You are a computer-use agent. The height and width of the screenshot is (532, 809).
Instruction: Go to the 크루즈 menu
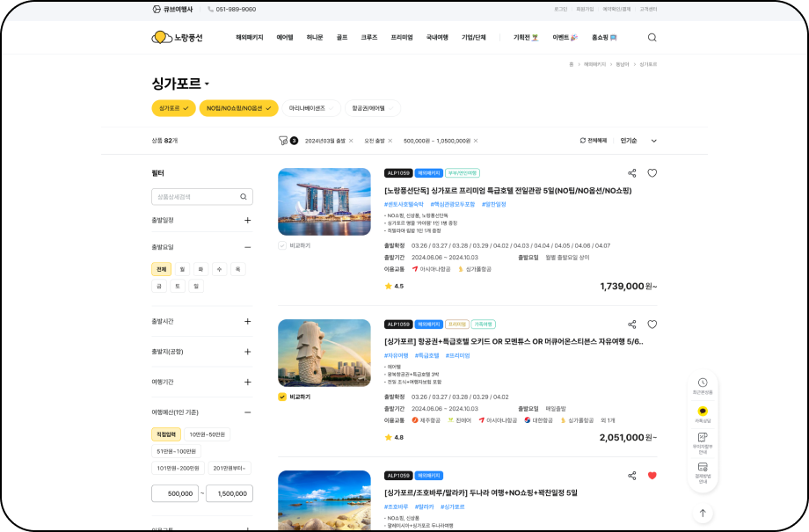[368, 38]
